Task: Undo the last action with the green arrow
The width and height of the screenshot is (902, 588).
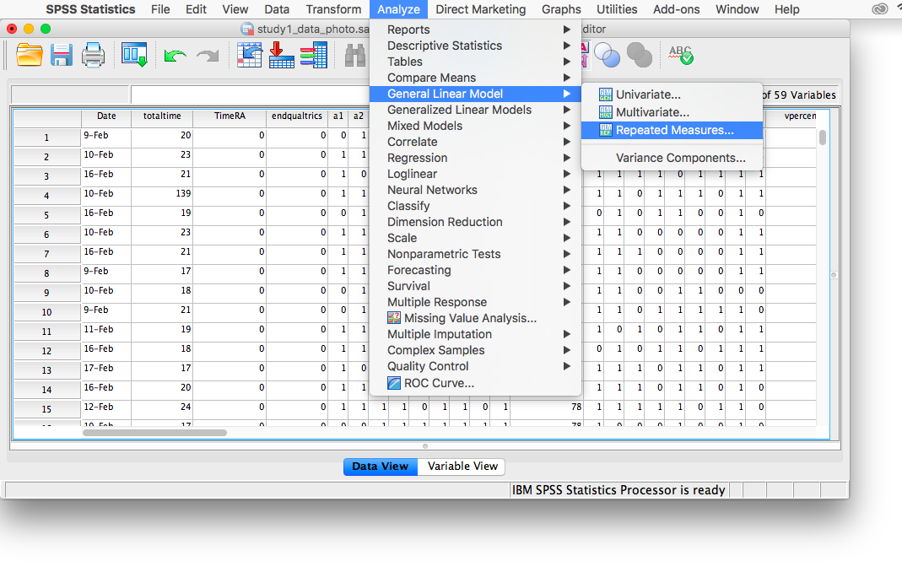Action: click(x=175, y=56)
